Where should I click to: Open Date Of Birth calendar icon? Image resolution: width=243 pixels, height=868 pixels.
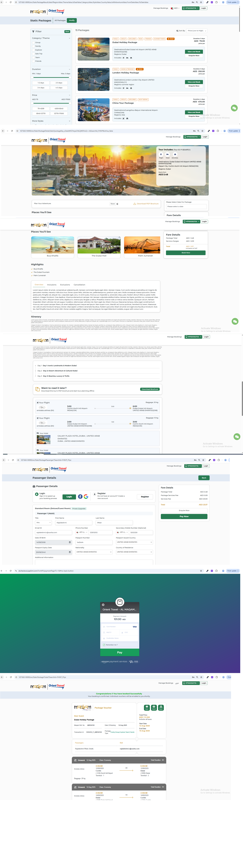pyautogui.click(x=70, y=542)
